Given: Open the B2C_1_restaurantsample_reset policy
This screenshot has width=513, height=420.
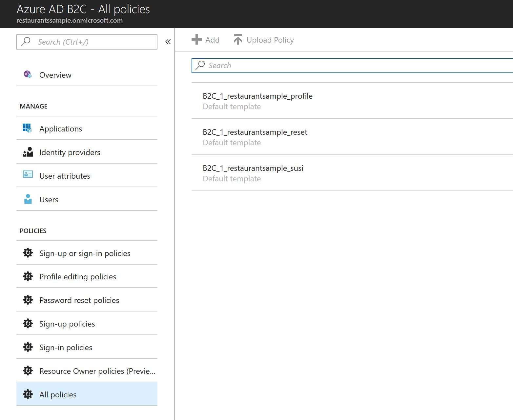Looking at the screenshot, I should [x=352, y=137].
